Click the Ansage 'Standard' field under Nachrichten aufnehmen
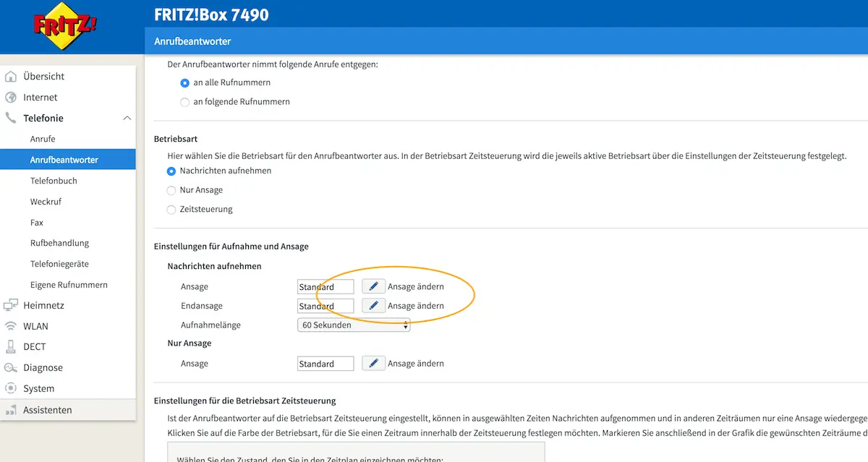 click(325, 287)
